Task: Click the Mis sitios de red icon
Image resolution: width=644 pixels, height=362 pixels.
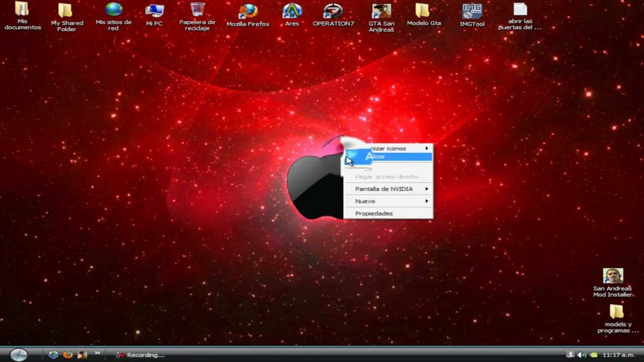Action: tap(114, 16)
